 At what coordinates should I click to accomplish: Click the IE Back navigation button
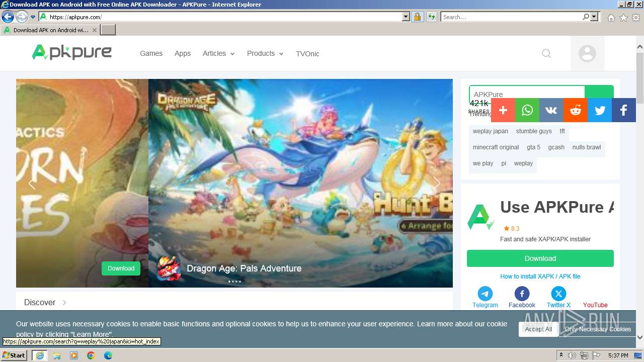tap(8, 17)
